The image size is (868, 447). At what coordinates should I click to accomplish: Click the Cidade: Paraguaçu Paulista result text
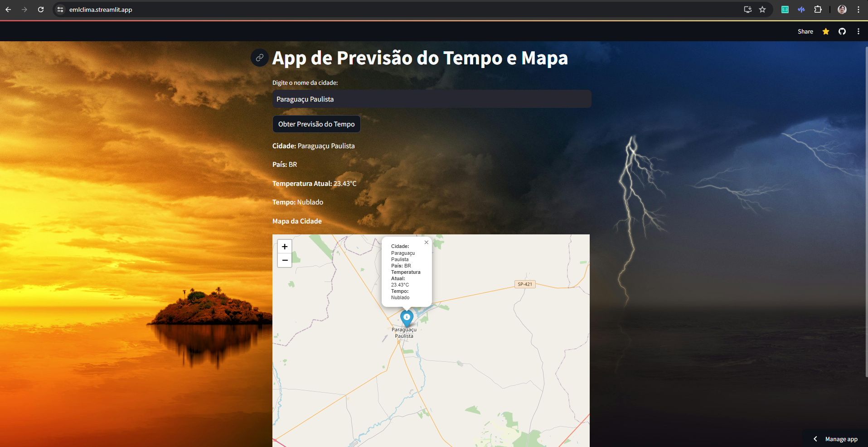point(314,146)
